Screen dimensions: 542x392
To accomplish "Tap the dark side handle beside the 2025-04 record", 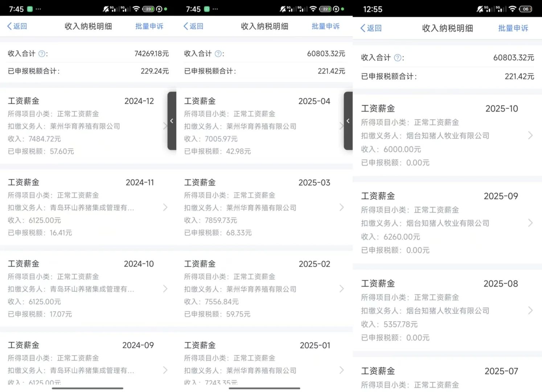I will tap(348, 121).
